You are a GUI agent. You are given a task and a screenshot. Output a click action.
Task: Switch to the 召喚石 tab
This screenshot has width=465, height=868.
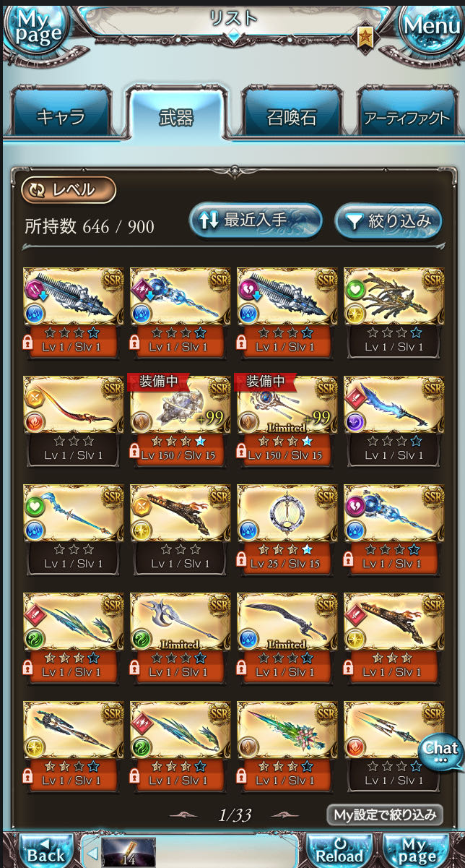click(291, 118)
